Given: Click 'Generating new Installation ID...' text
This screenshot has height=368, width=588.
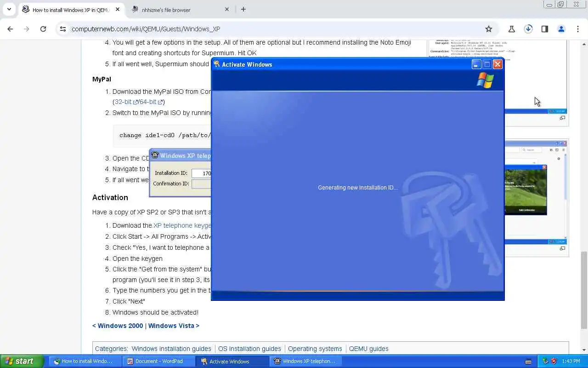Looking at the screenshot, I should coord(358,188).
